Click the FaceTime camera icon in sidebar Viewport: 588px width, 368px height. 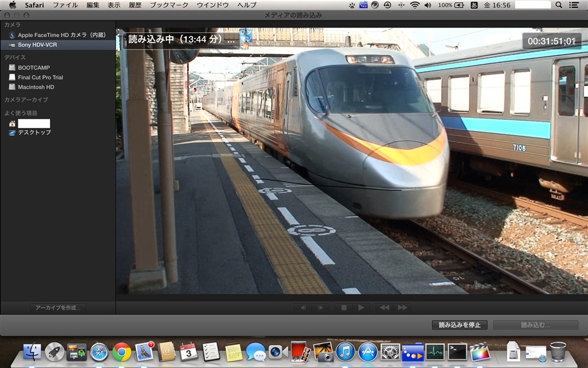[x=12, y=35]
